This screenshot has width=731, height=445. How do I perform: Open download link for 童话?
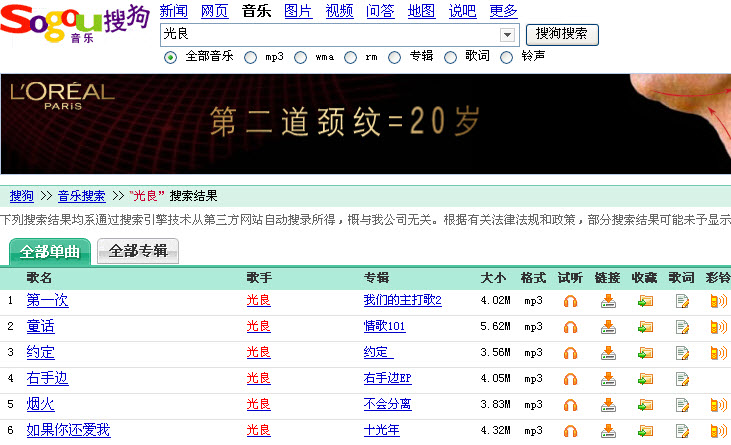(x=607, y=328)
